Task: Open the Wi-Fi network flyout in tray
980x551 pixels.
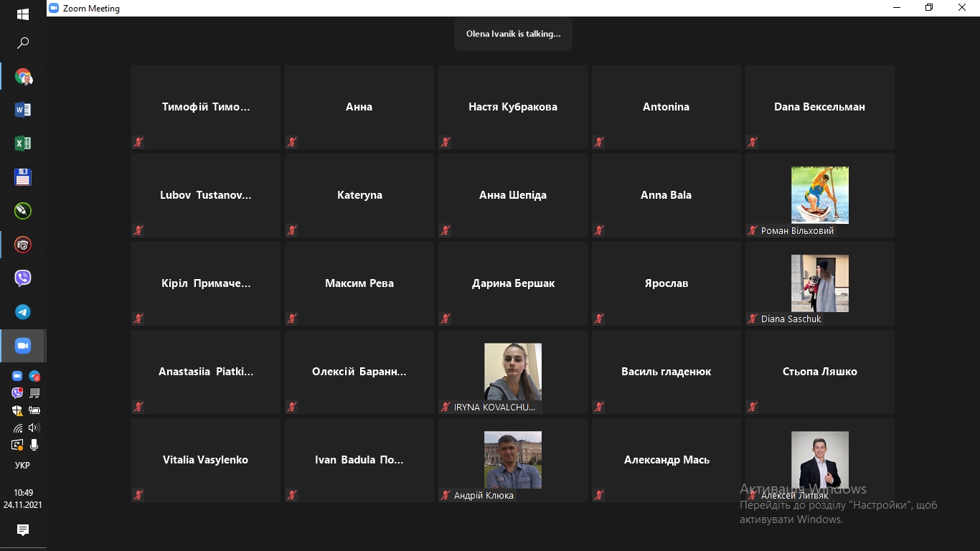Action: coord(18,428)
